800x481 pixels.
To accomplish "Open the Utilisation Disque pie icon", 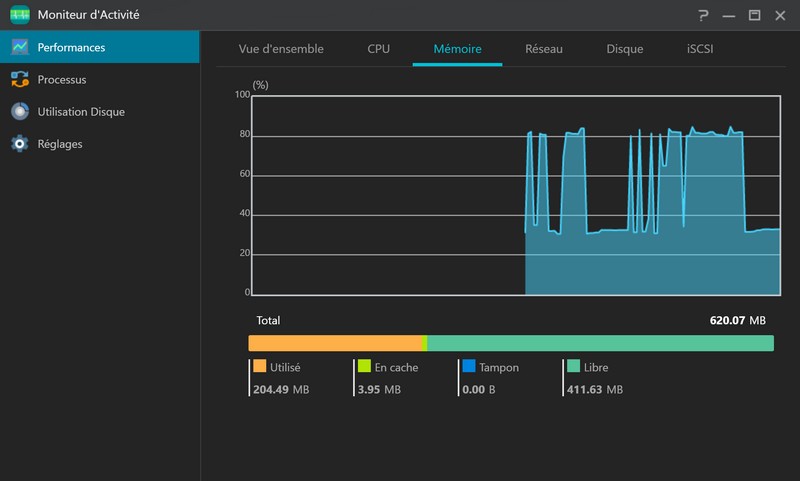I will (20, 111).
